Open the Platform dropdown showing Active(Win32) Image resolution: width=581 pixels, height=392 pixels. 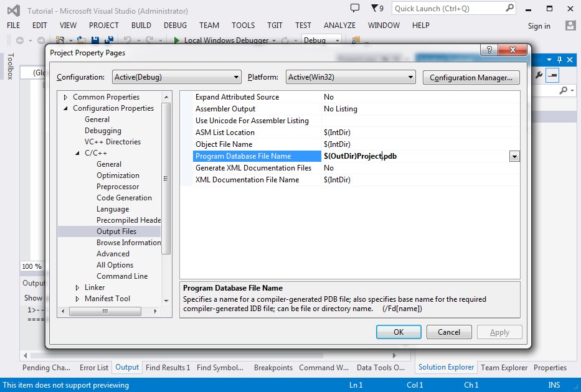pyautogui.click(x=351, y=77)
